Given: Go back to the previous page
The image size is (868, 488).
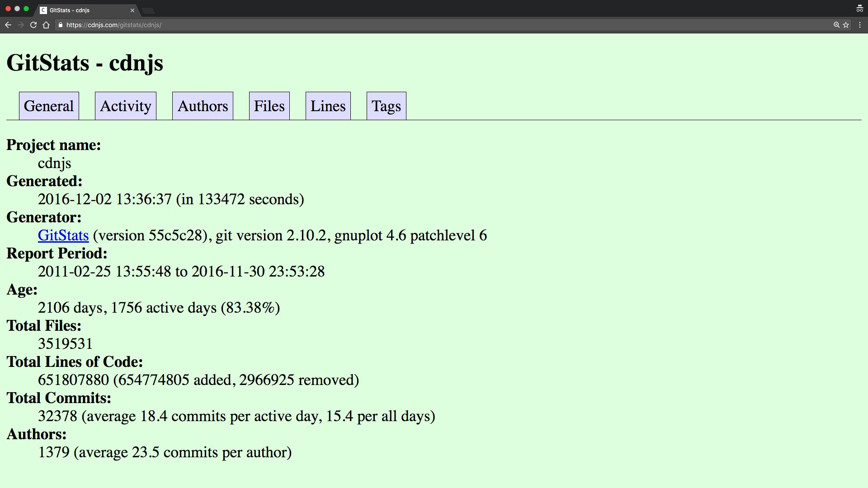Looking at the screenshot, I should click(8, 25).
